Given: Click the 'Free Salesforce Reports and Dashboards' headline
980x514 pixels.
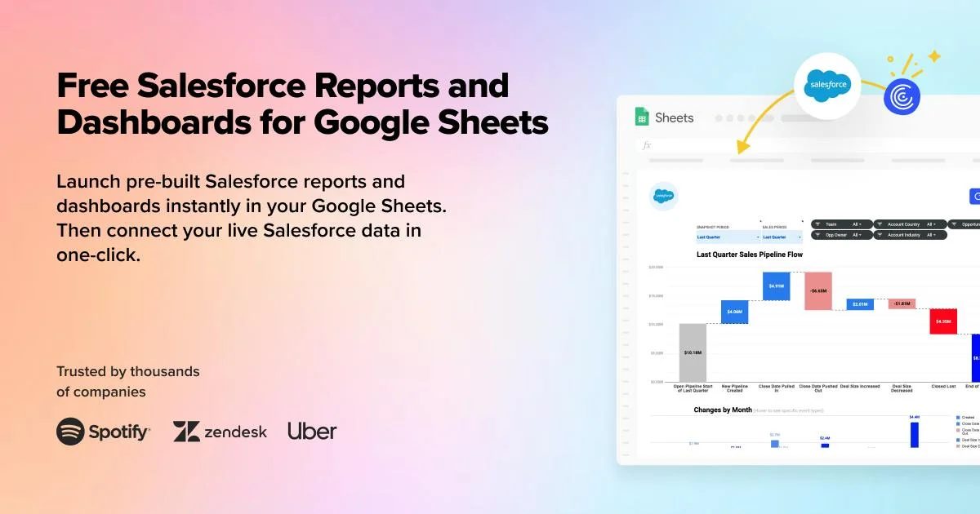Looking at the screenshot, I should [x=302, y=104].
